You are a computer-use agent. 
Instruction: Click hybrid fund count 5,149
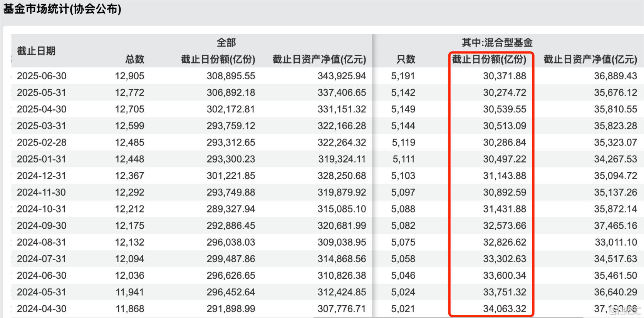[403, 109]
